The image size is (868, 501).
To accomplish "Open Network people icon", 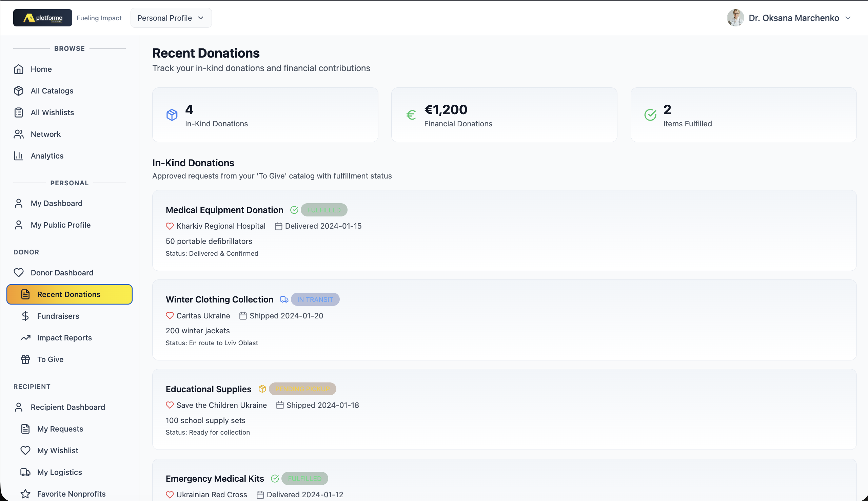I will point(19,134).
